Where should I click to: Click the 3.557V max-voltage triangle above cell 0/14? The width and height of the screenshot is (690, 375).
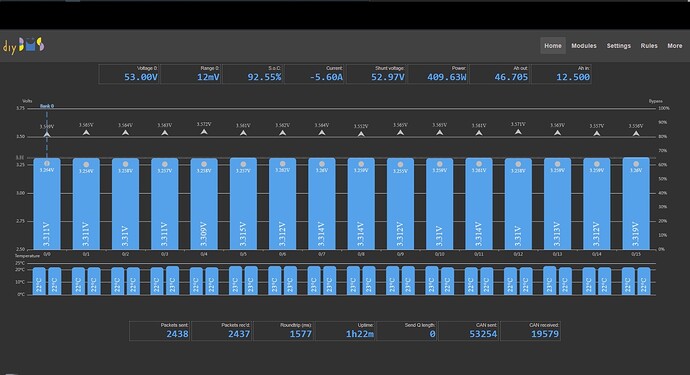point(597,133)
